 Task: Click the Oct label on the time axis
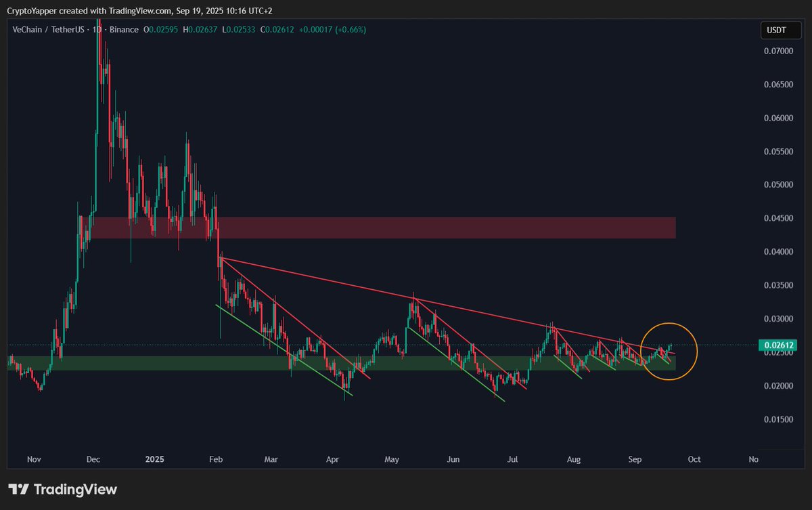click(x=694, y=459)
